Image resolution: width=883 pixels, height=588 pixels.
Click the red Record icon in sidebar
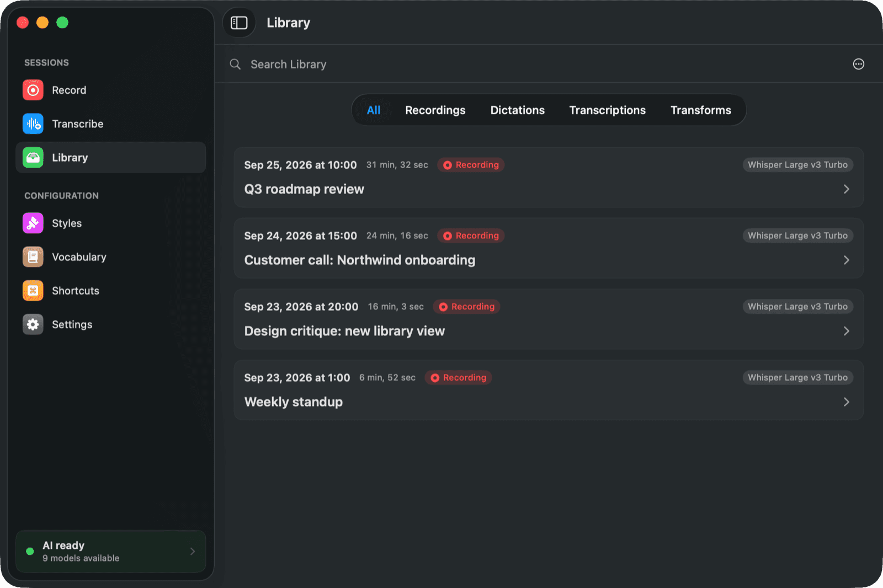tap(33, 90)
